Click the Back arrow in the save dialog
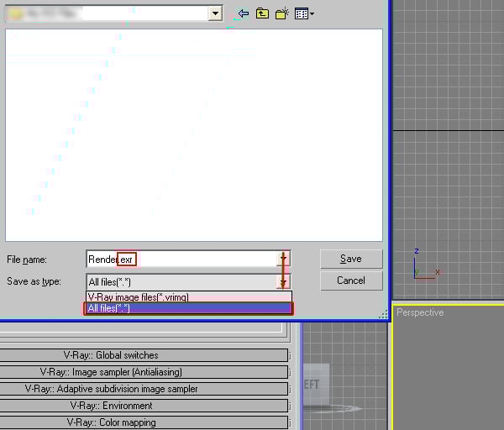Image resolution: width=504 pixels, height=430 pixels. pos(244,13)
